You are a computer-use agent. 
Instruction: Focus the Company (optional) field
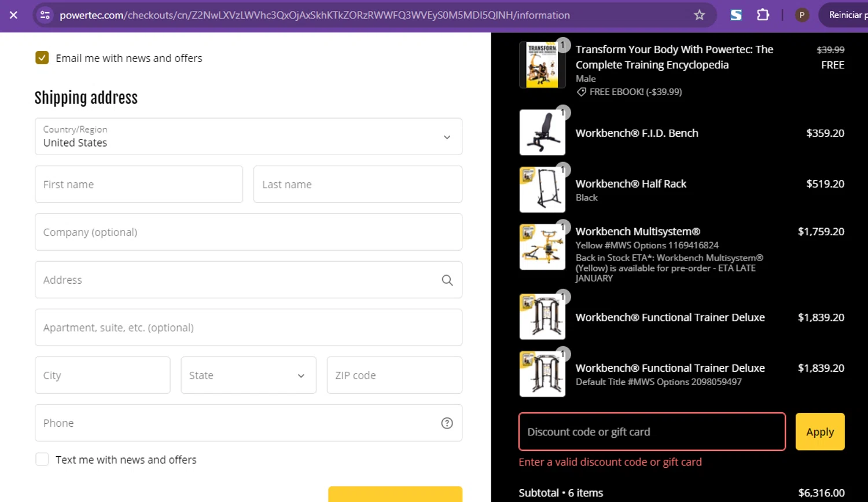248,232
